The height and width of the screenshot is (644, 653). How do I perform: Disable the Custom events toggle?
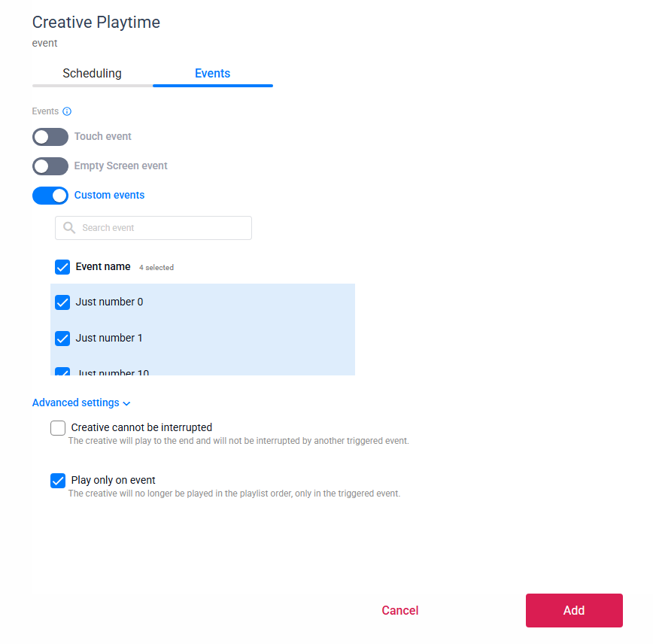[x=50, y=196]
